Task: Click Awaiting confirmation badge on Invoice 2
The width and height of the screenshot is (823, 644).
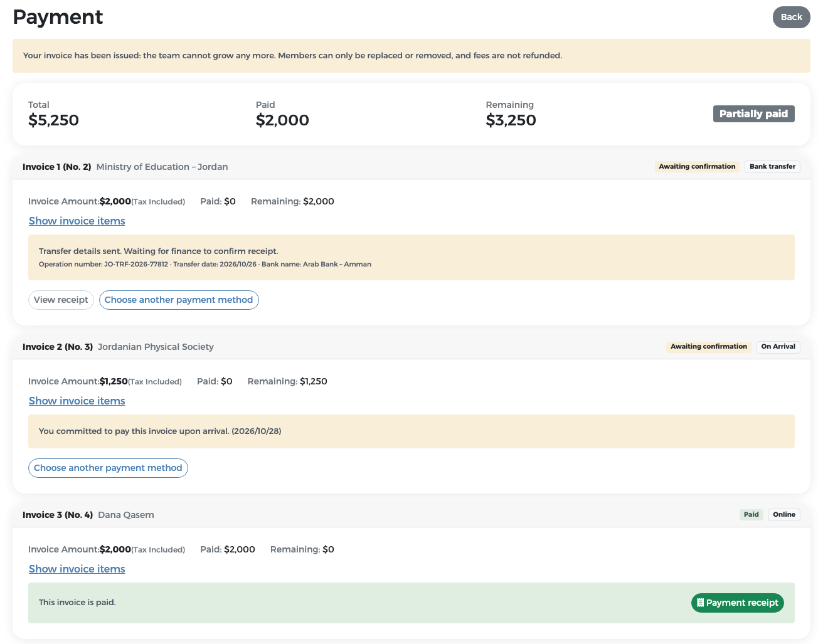Action: (x=709, y=347)
